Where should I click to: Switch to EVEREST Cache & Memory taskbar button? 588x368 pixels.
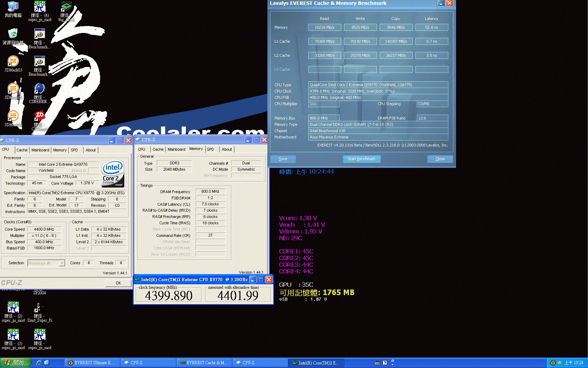[204, 363]
